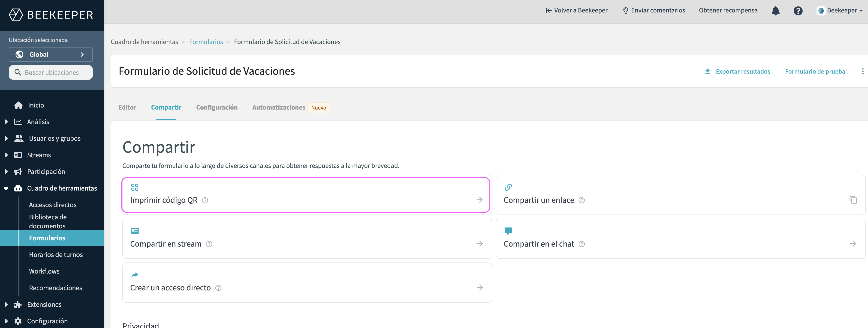Expand the Análisis sidebar section
Image resolution: width=868 pixels, height=328 pixels.
[x=6, y=122]
